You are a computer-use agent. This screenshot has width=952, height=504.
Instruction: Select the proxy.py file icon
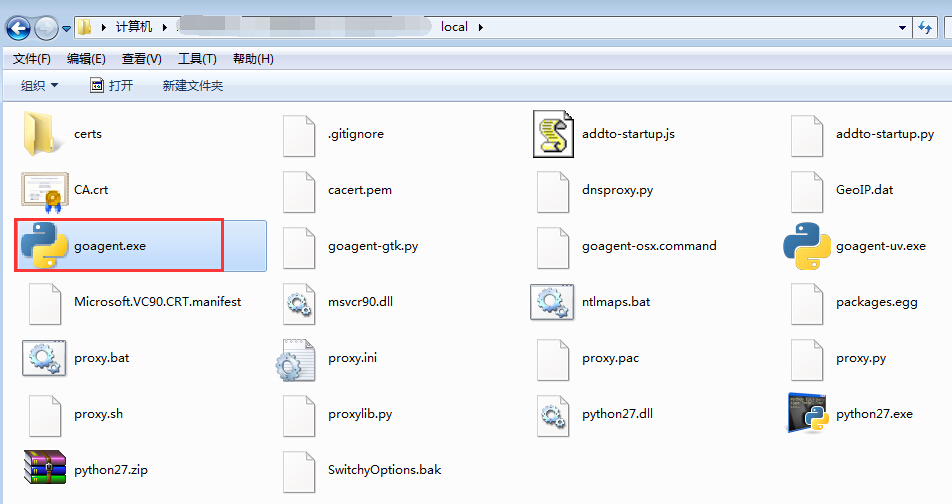point(807,360)
